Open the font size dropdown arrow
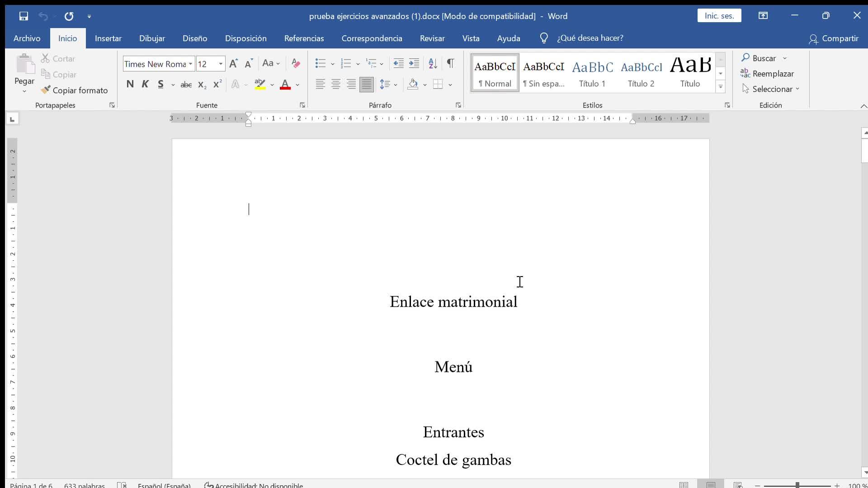The height and width of the screenshot is (488, 868). 221,64
